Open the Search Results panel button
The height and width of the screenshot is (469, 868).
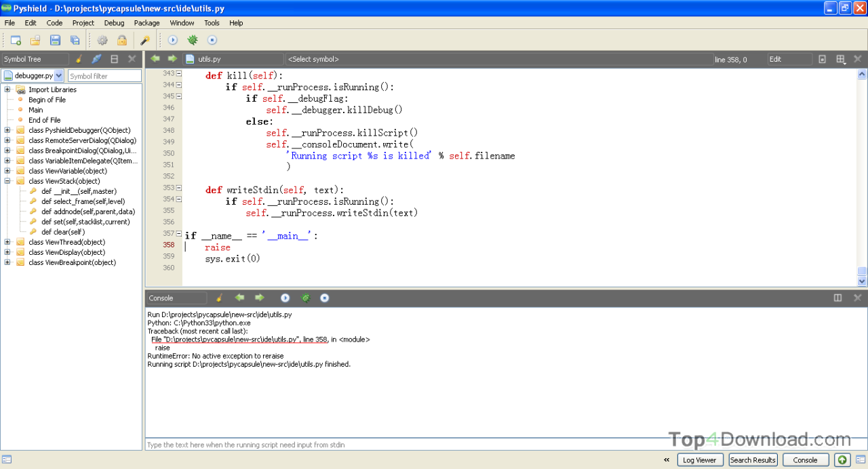click(x=753, y=460)
